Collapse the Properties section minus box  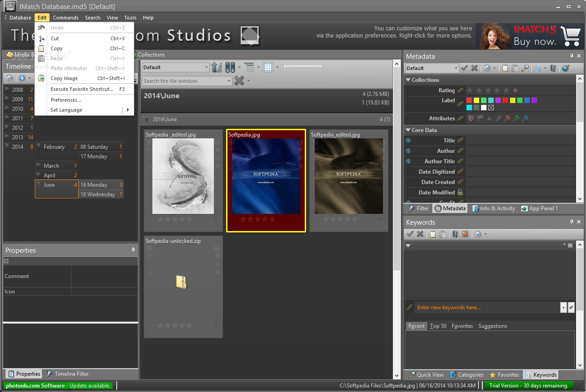pyautogui.click(x=6, y=261)
